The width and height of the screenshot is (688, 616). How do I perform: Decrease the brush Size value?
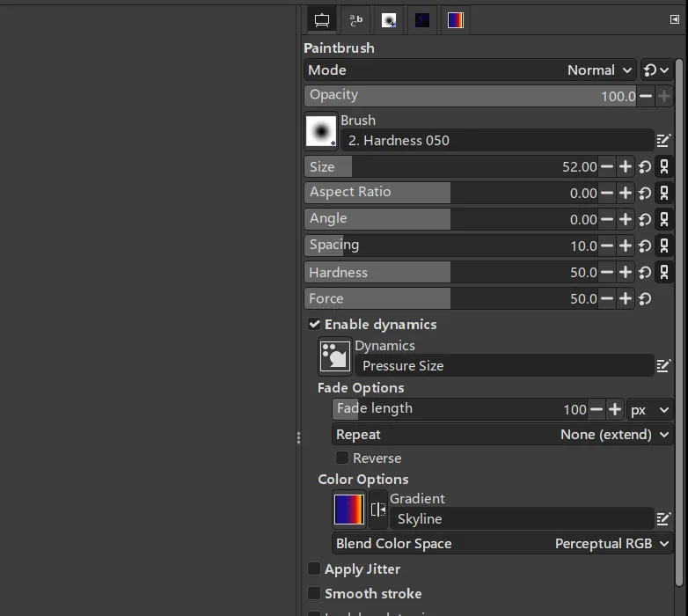(607, 166)
